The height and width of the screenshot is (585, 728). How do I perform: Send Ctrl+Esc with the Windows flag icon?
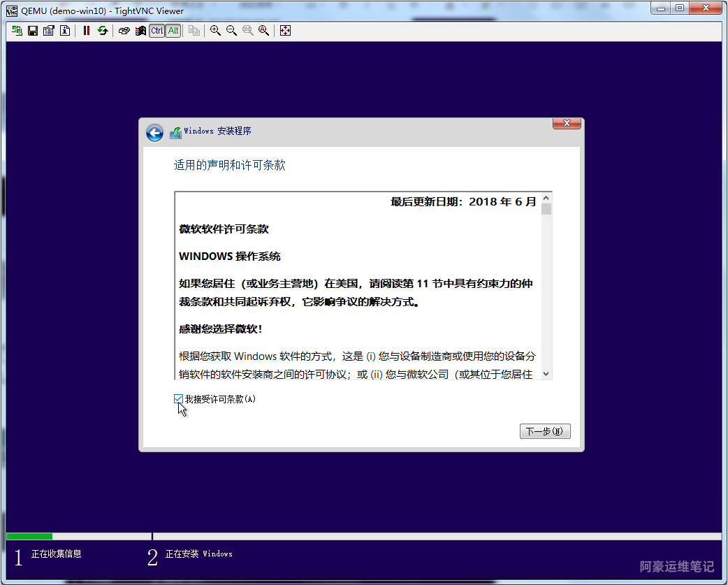point(140,31)
